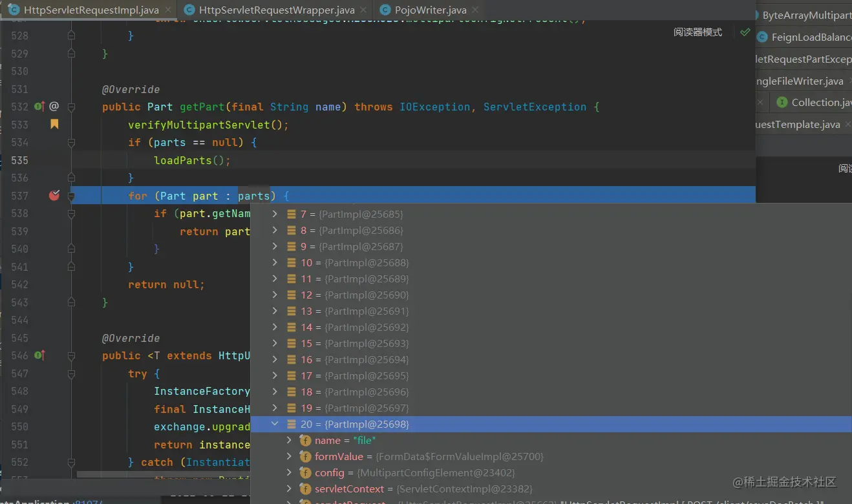Expand the config MultipartConfigElement field
Image resolution: width=852 pixels, height=504 pixels.
(290, 472)
